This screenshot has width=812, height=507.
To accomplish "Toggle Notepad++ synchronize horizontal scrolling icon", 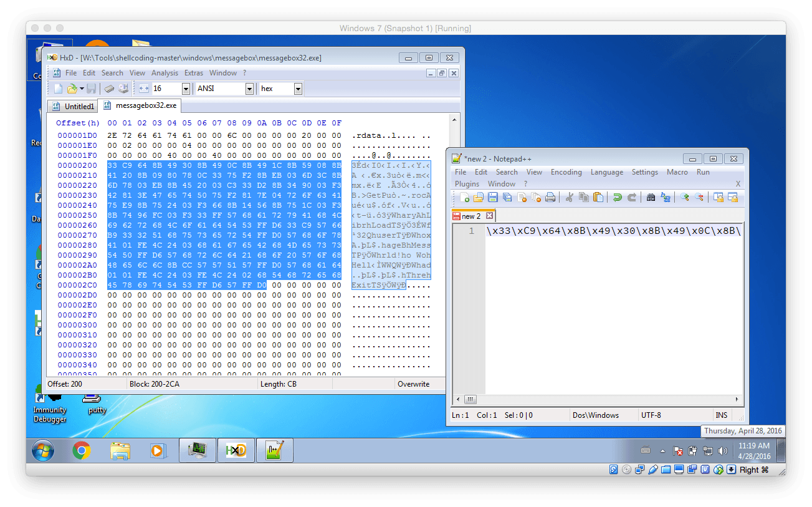I will tap(732, 198).
